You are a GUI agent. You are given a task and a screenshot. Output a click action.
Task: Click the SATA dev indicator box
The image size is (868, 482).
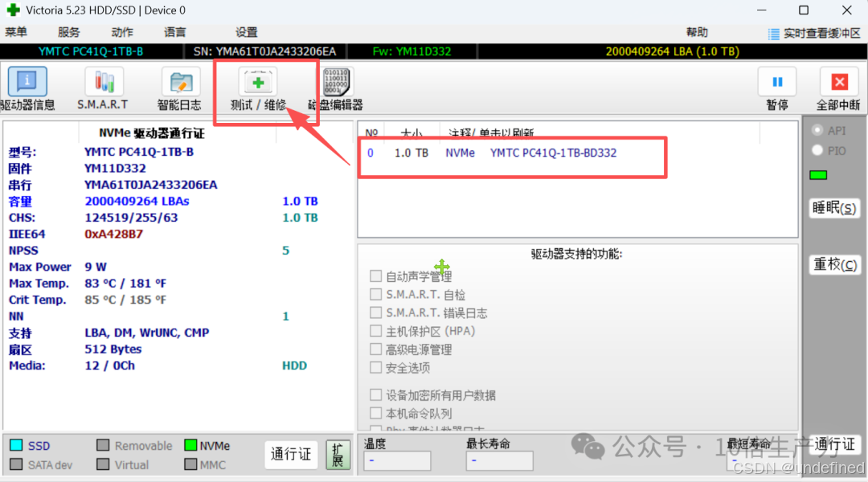coord(16,464)
